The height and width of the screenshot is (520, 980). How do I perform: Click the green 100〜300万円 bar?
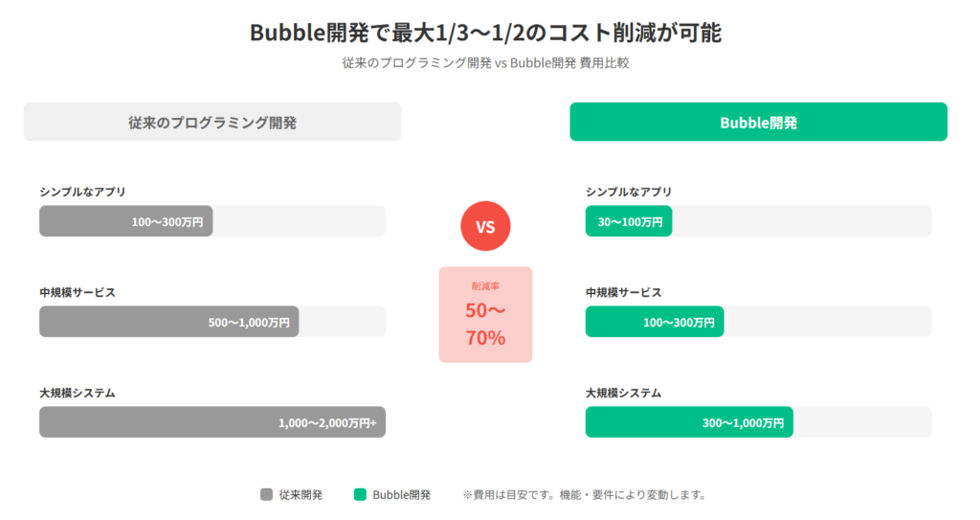click(655, 322)
